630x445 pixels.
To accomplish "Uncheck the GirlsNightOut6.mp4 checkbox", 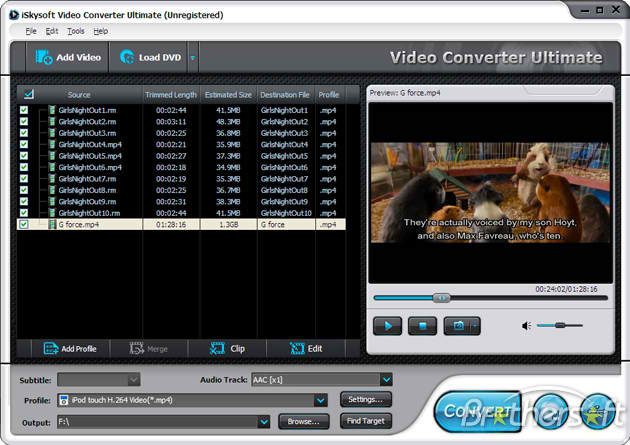I will tap(24, 167).
